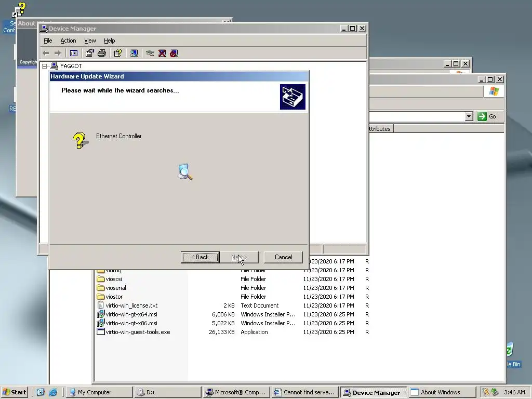The image size is (532, 399).
Task: Open the Help menu in Device Manager
Action: [109, 41]
